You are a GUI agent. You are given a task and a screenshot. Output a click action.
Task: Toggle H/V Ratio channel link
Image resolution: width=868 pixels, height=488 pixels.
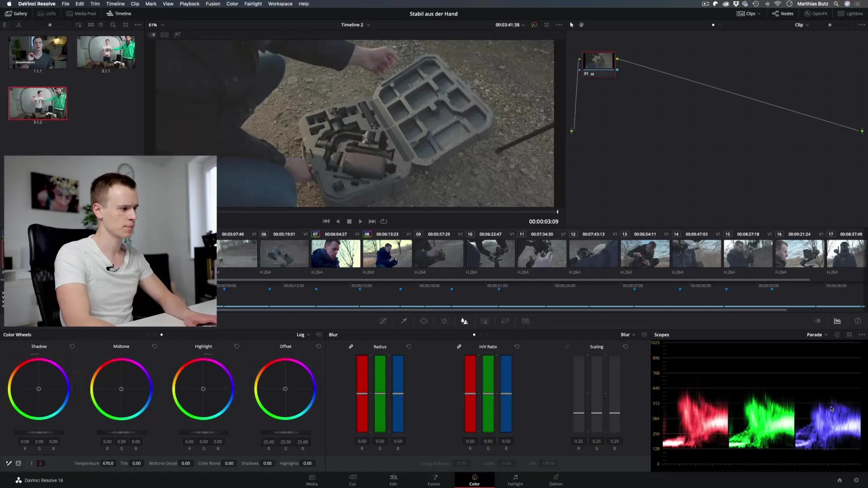coord(459,347)
